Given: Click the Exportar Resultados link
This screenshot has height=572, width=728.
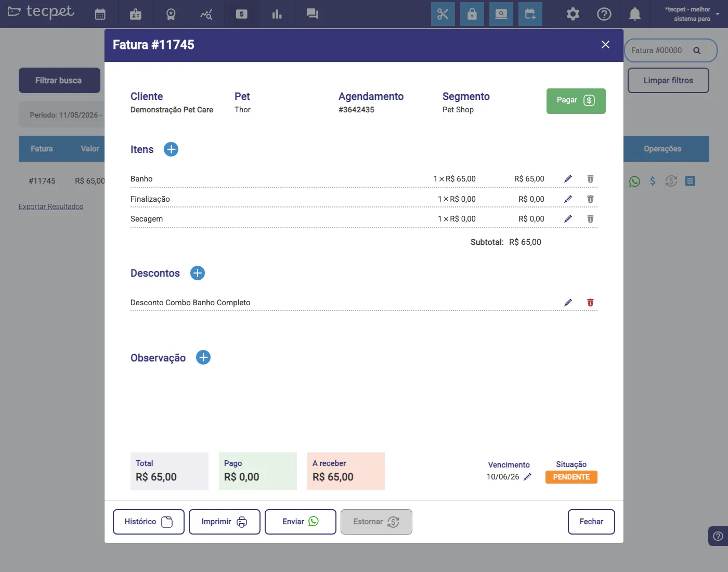Looking at the screenshot, I should (51, 206).
